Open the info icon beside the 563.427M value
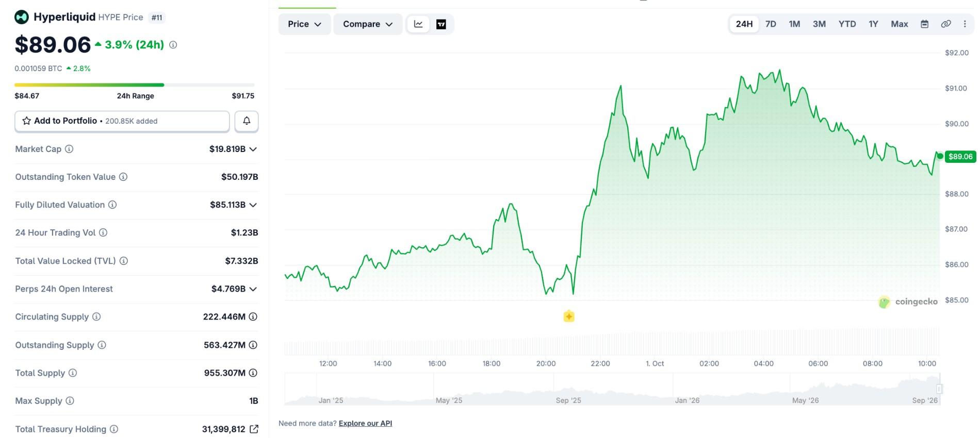Screen dimensions: 980x438 coord(253,345)
